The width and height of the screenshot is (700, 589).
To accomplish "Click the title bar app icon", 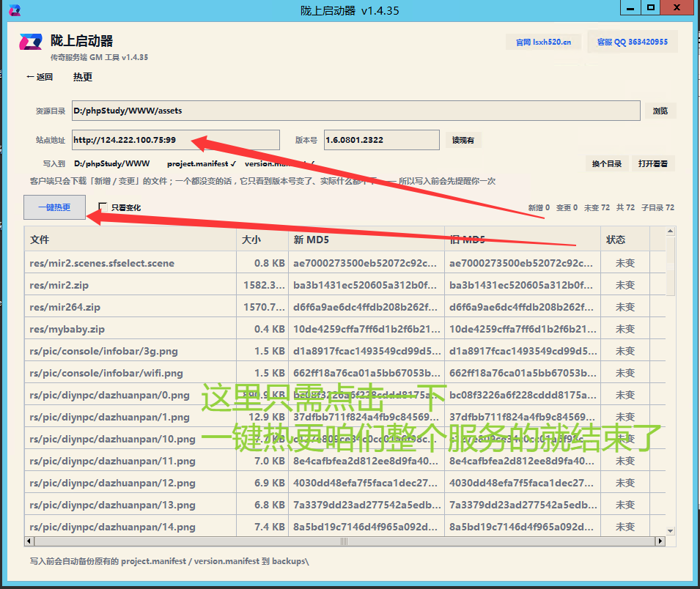I will pyautogui.click(x=14, y=10).
